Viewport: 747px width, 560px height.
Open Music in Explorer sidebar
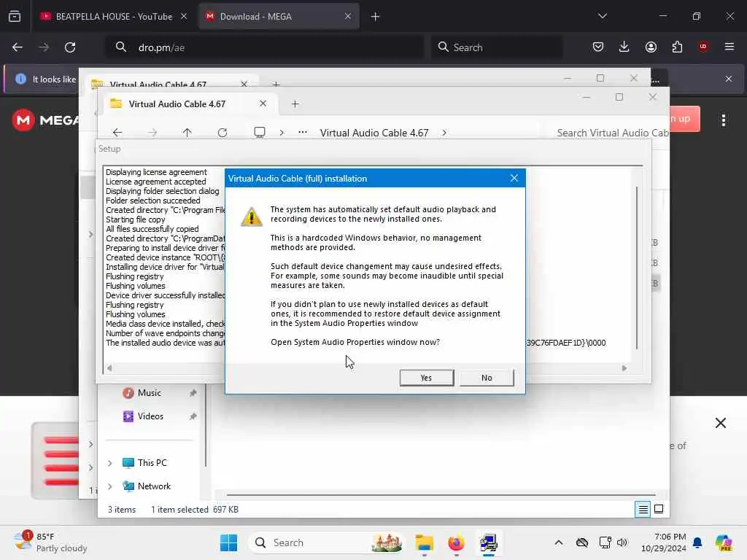[x=149, y=393]
